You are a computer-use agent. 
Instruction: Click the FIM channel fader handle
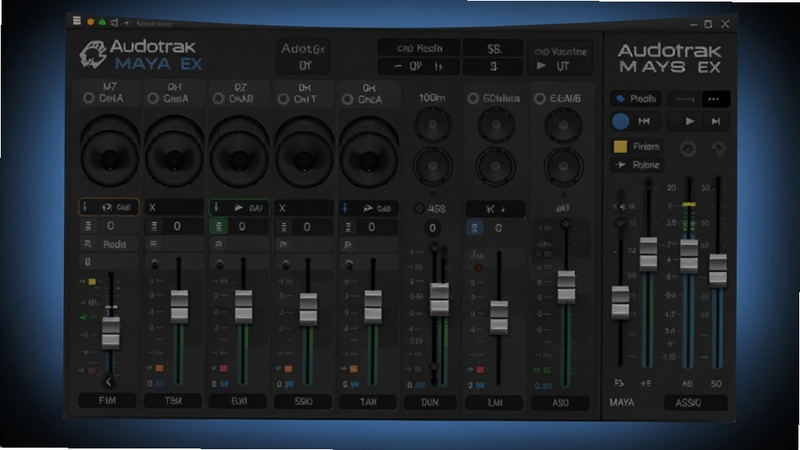pos(111,333)
